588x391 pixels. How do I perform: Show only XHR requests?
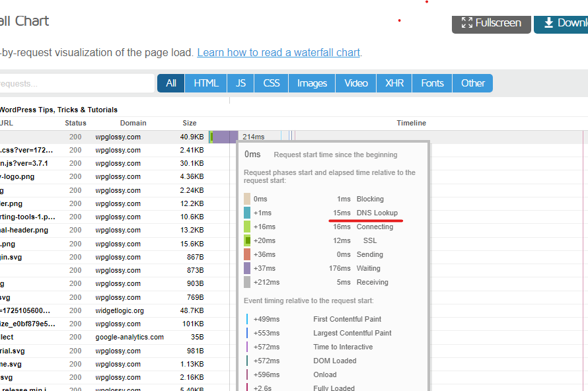394,83
